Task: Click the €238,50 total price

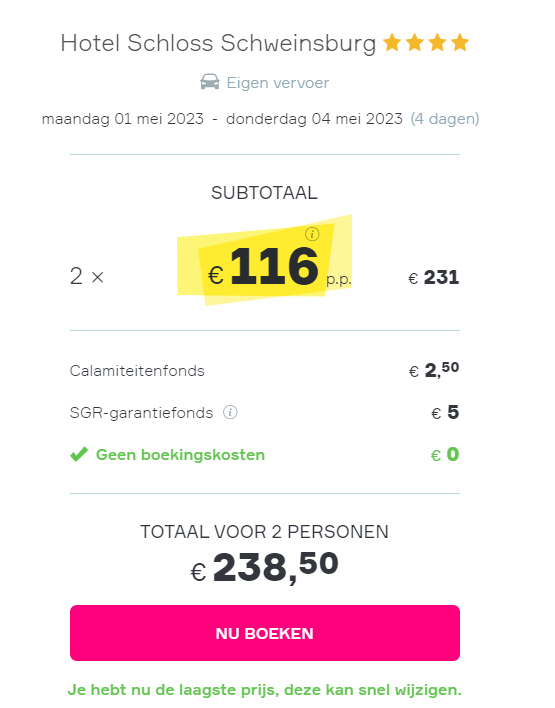Action: (265, 567)
